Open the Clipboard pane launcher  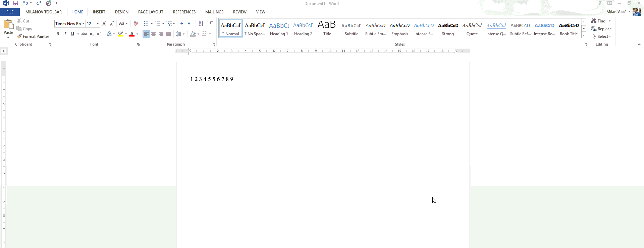click(50, 44)
